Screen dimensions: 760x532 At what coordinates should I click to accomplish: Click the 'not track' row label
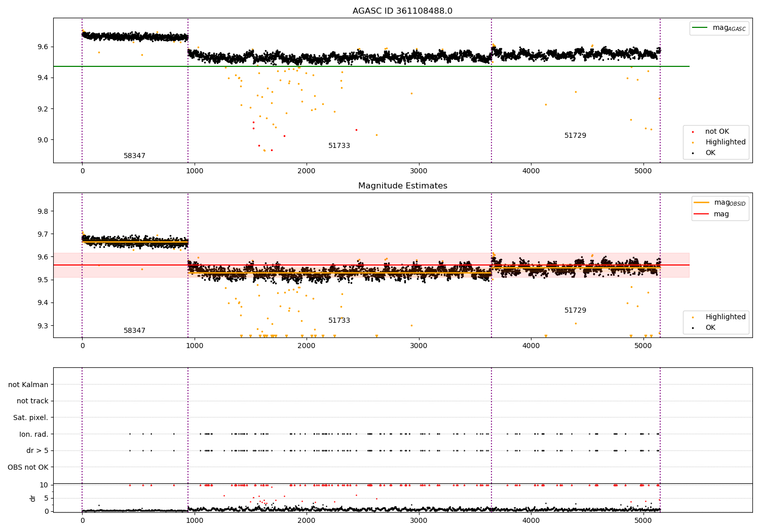pyautogui.click(x=32, y=401)
